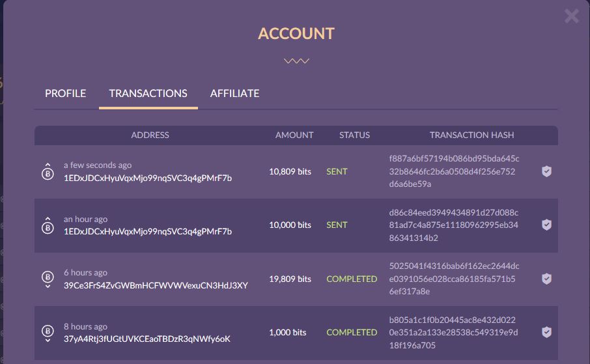Open transaction hash starting with f887a6bf
Screen dimensions: 590x364
(x=453, y=171)
